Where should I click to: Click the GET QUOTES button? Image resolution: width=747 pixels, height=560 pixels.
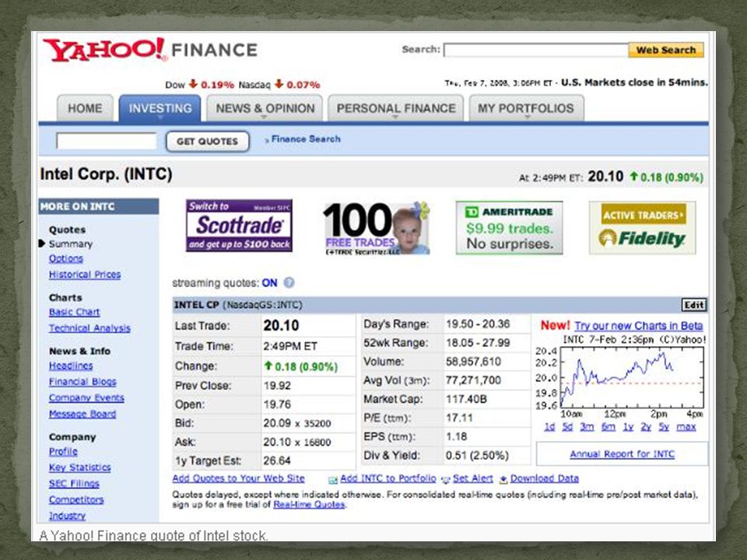207,142
